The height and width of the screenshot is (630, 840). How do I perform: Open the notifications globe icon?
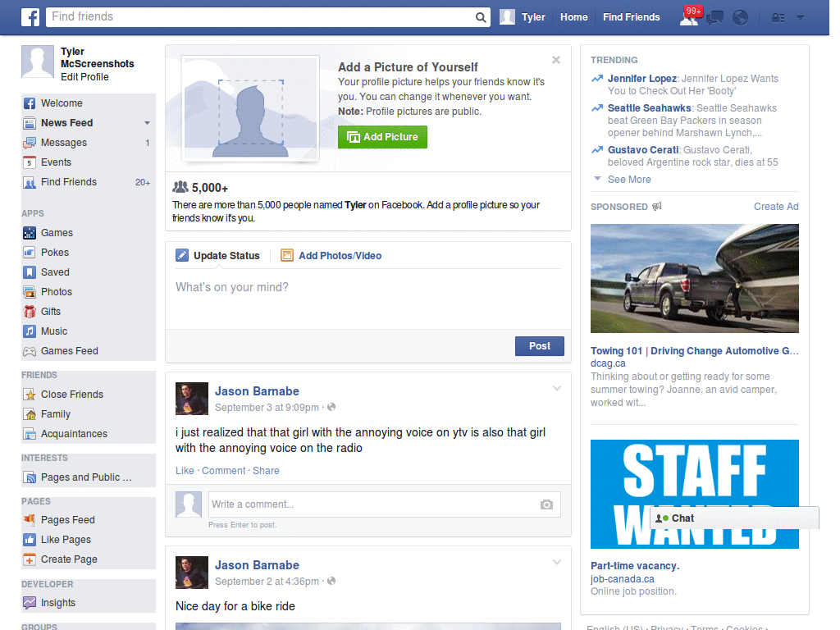click(x=741, y=18)
